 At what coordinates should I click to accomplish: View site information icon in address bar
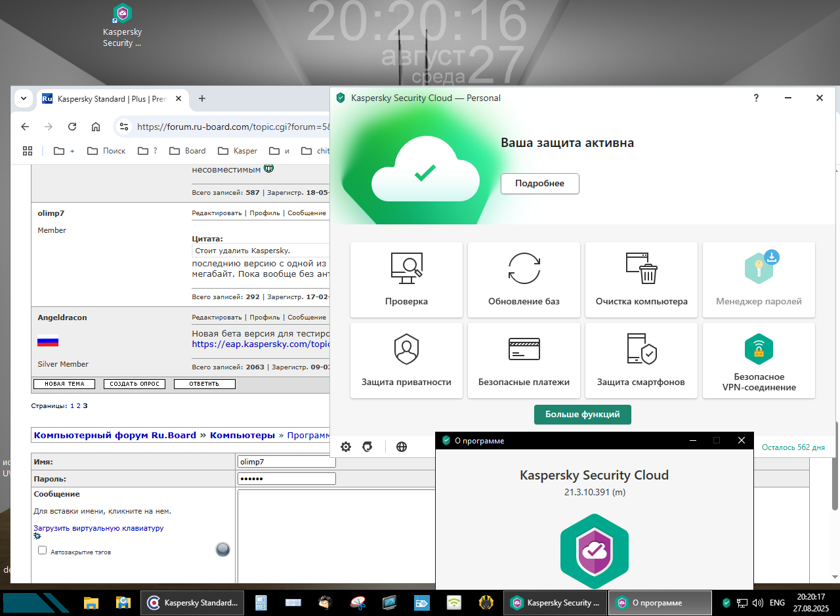(124, 127)
